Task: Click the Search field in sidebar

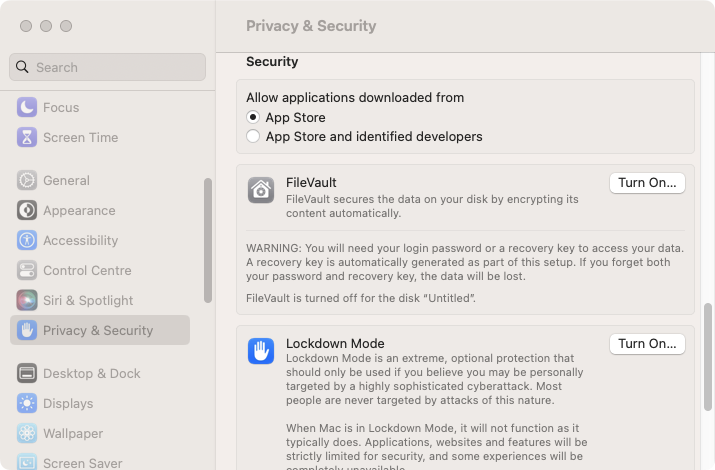Action: [x=107, y=67]
